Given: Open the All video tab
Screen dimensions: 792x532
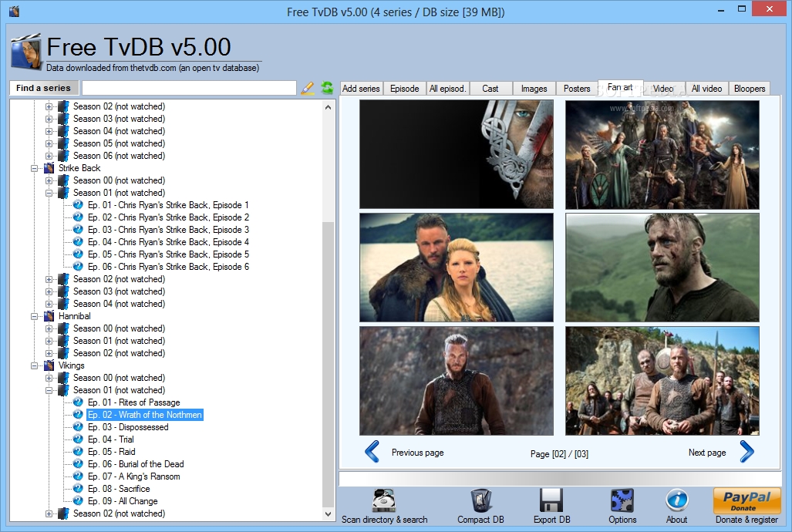Looking at the screenshot, I should click(706, 89).
